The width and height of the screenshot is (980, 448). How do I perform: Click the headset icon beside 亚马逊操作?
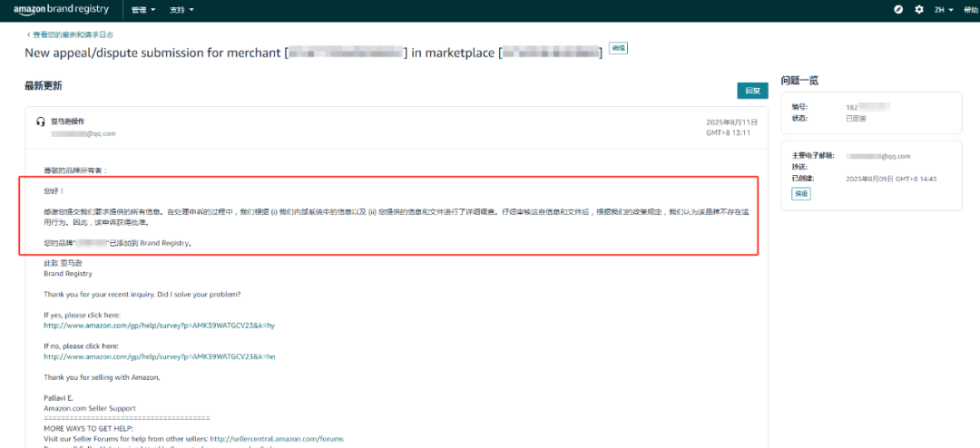pos(41,122)
